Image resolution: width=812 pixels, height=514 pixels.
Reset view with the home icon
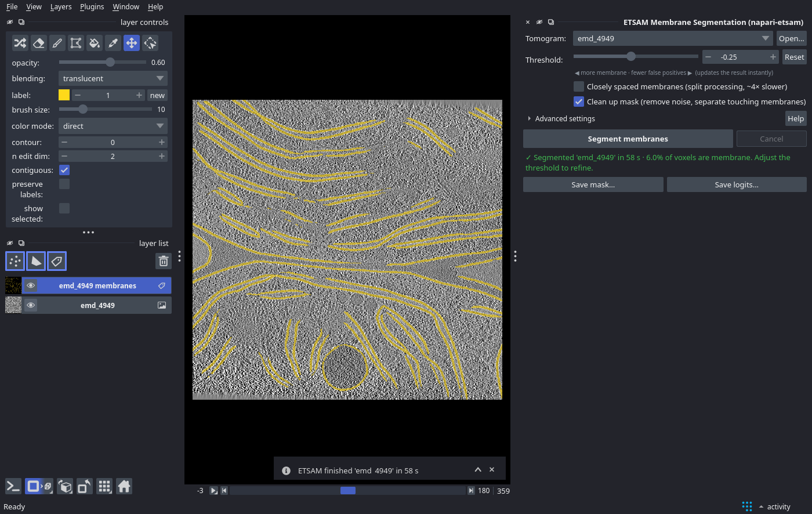[124, 486]
